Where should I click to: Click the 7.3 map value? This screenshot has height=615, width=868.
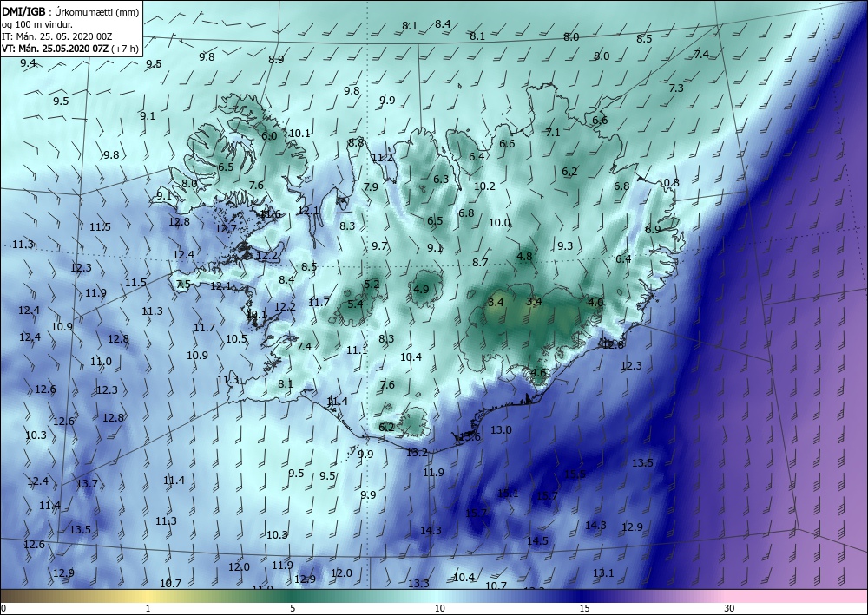(676, 88)
